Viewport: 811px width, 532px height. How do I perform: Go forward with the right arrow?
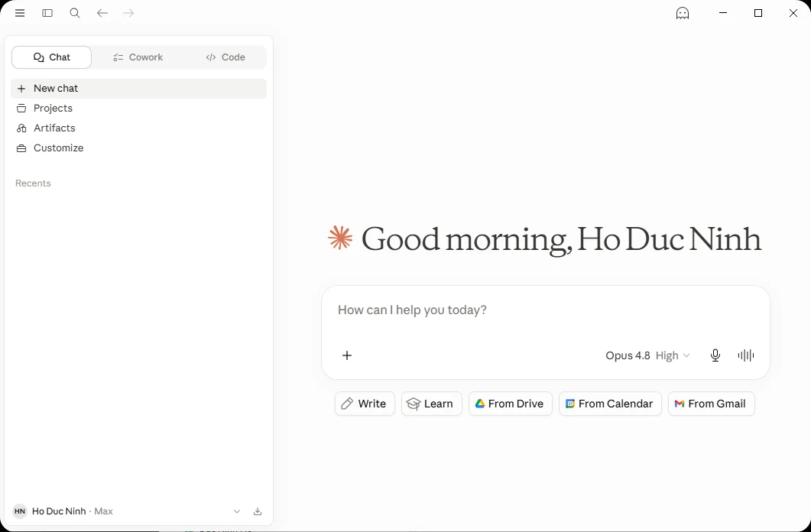[x=128, y=13]
